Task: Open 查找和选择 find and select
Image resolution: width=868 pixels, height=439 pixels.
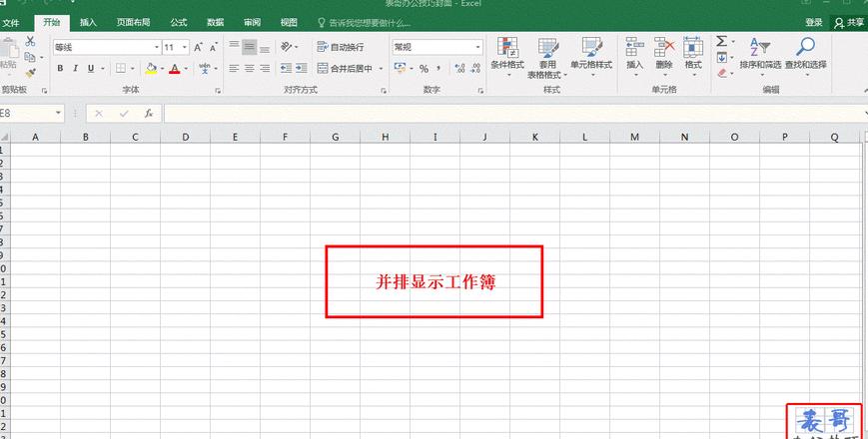Action: click(805, 57)
